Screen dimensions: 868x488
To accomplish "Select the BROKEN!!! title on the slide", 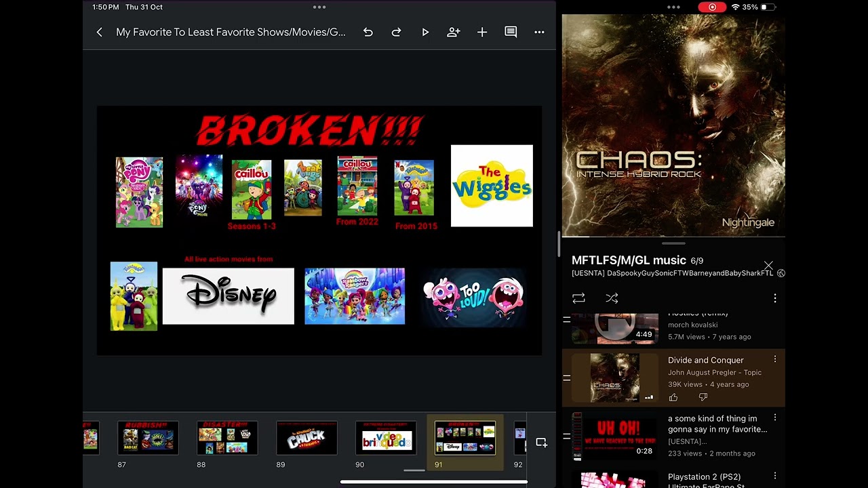I will pyautogui.click(x=310, y=130).
